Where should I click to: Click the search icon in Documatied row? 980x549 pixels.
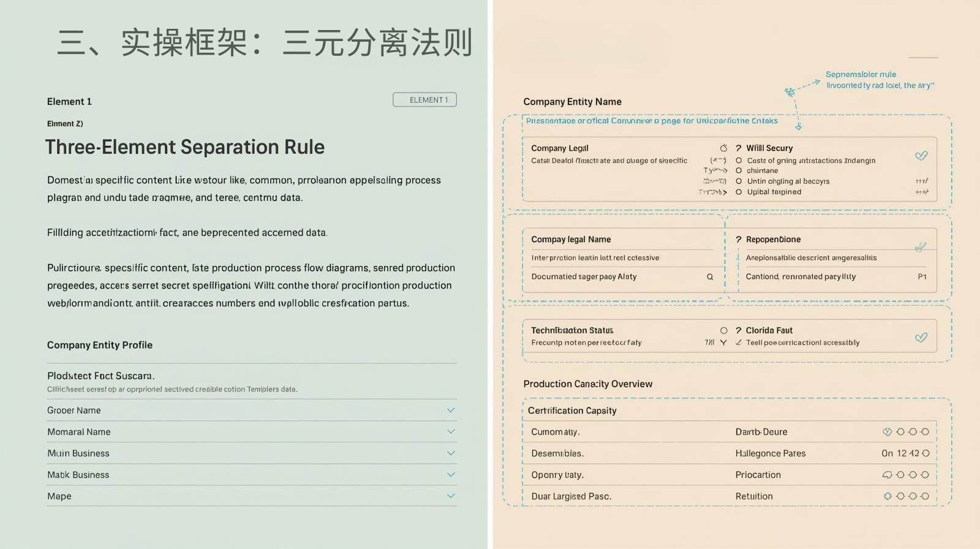[x=710, y=277]
